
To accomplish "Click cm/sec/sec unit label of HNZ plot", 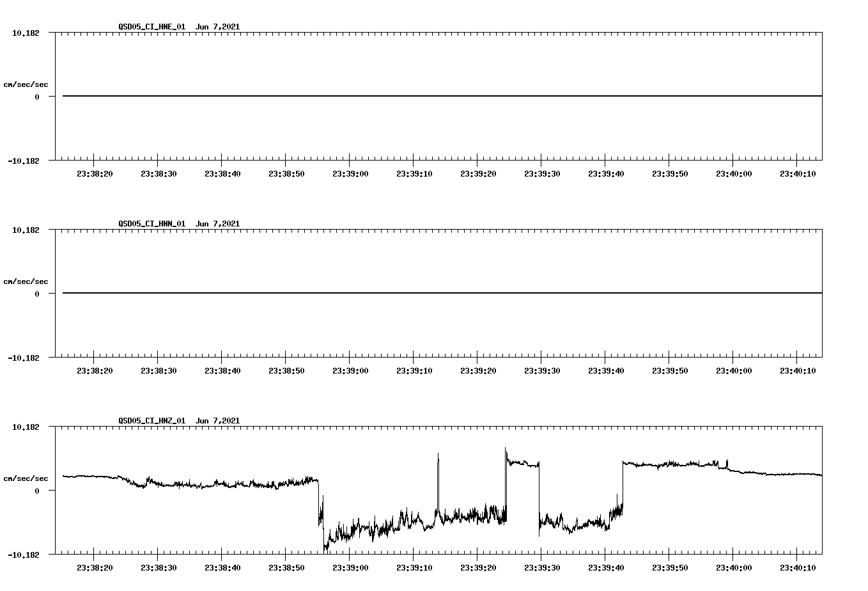I will coord(26,478).
